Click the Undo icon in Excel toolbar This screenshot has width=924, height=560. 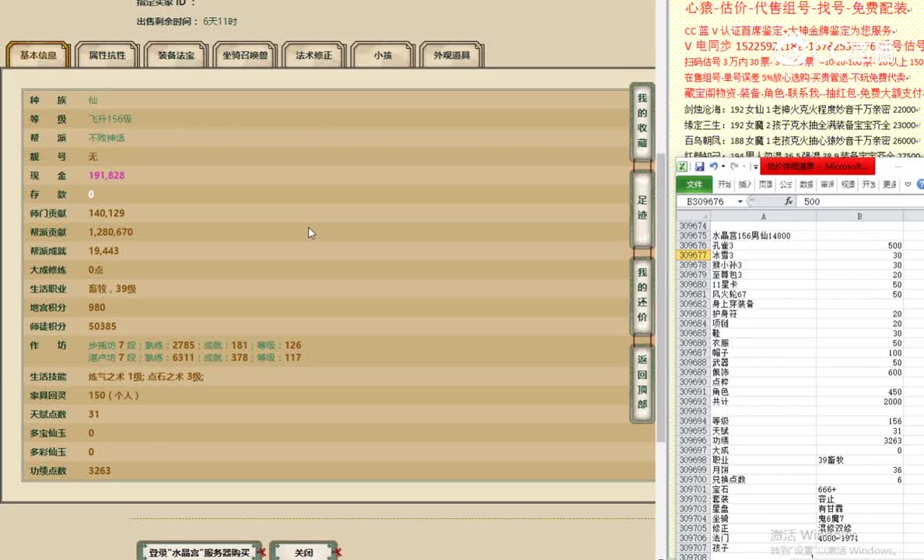coord(713,167)
